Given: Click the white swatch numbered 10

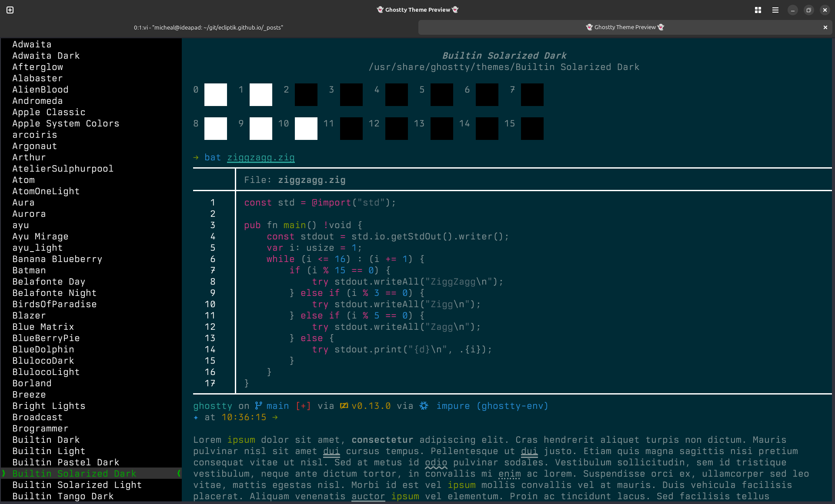Looking at the screenshot, I should coord(306,128).
